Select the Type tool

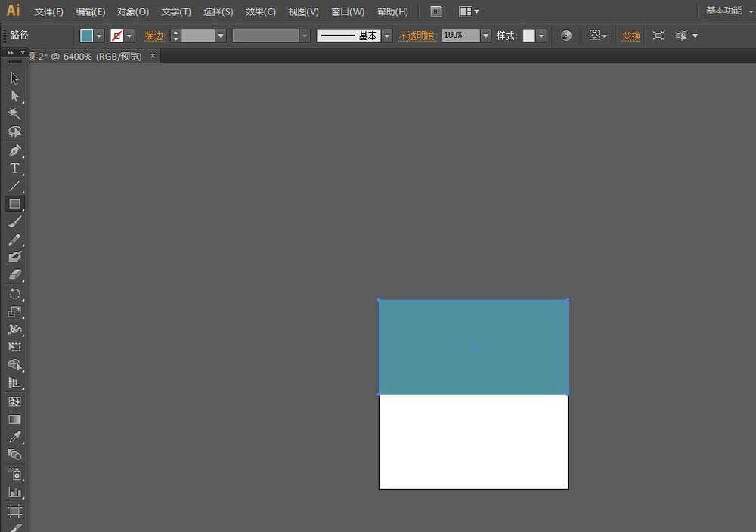[14, 168]
